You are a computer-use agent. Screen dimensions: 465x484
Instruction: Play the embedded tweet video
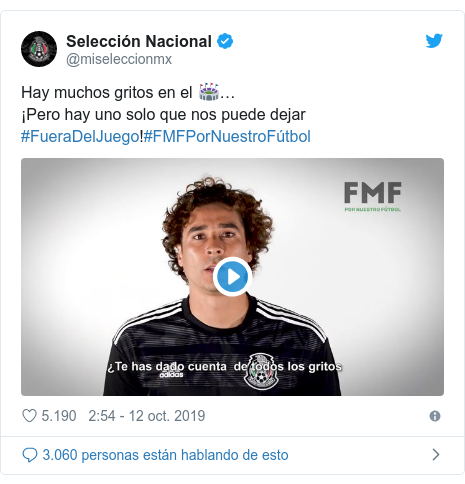pos(232,277)
